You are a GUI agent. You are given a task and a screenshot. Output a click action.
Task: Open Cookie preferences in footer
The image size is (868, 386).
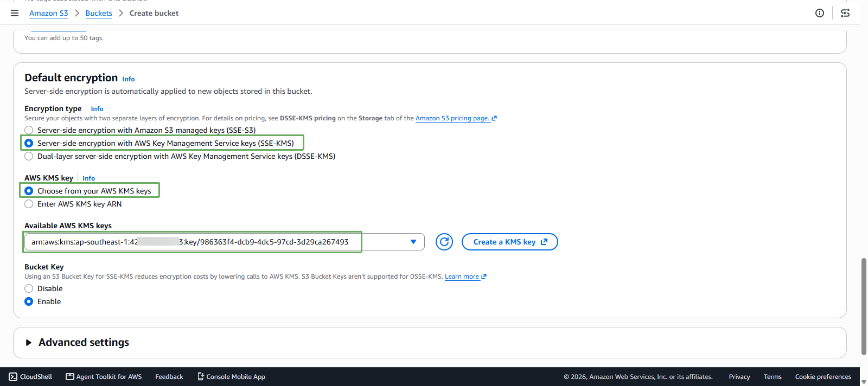tap(823, 377)
